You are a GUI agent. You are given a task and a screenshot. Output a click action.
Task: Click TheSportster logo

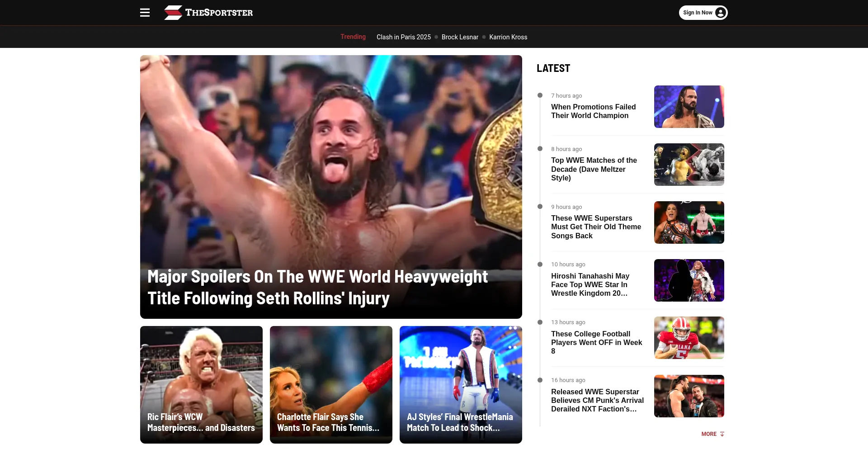tap(208, 13)
